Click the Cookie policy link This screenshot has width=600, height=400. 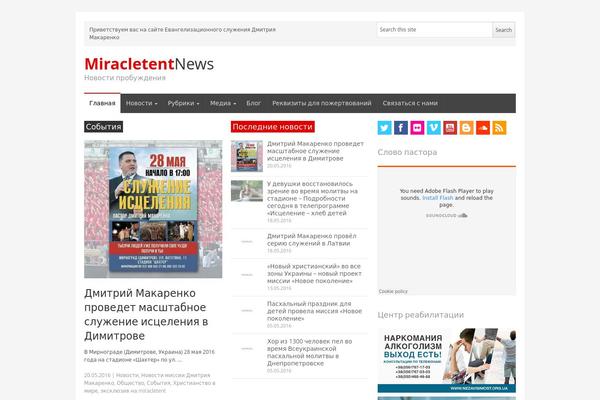point(393,291)
